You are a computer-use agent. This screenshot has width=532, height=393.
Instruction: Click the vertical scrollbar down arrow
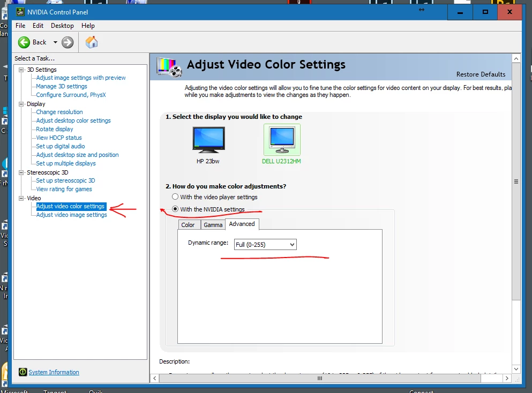pos(516,369)
